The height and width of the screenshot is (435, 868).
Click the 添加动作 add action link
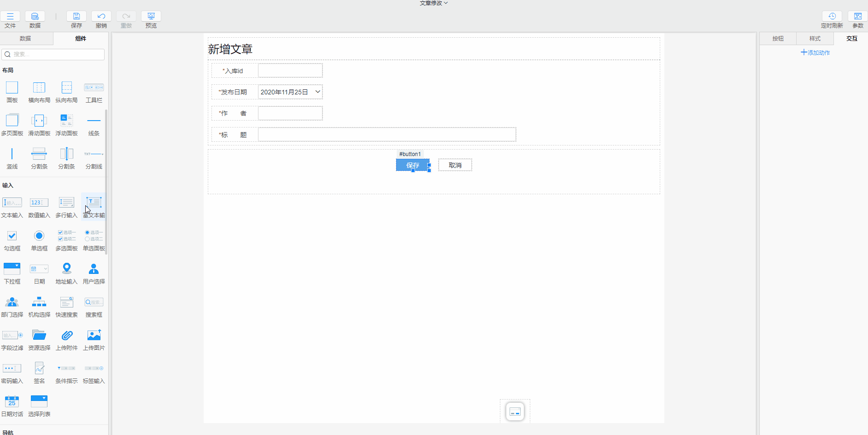[x=815, y=53]
